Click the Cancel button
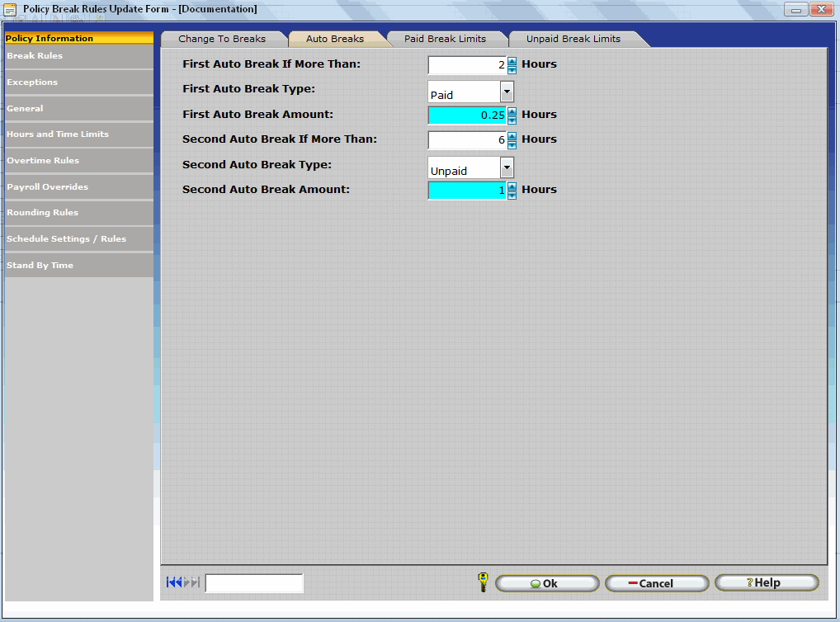This screenshot has height=622, width=840. point(656,583)
